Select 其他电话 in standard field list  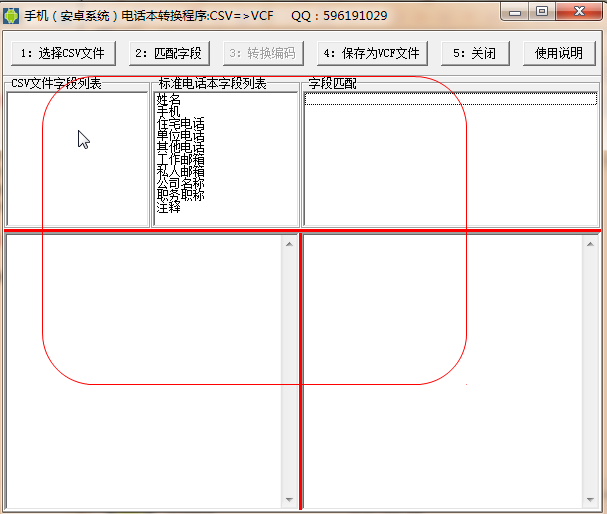coord(180,147)
